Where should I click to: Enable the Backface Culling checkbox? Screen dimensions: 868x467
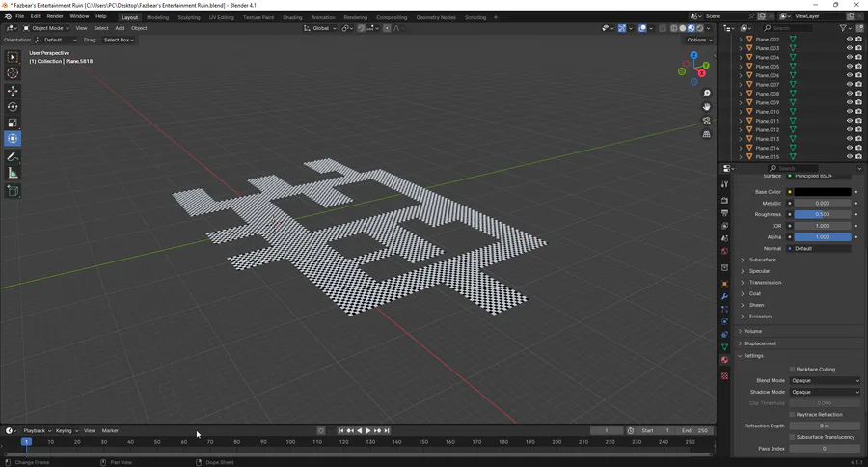coord(792,369)
